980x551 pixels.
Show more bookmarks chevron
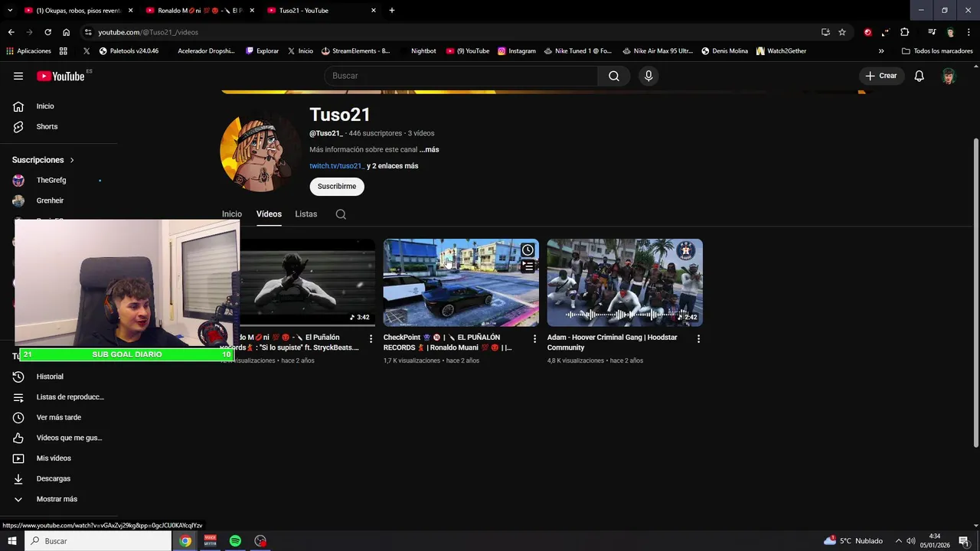[x=881, y=51]
